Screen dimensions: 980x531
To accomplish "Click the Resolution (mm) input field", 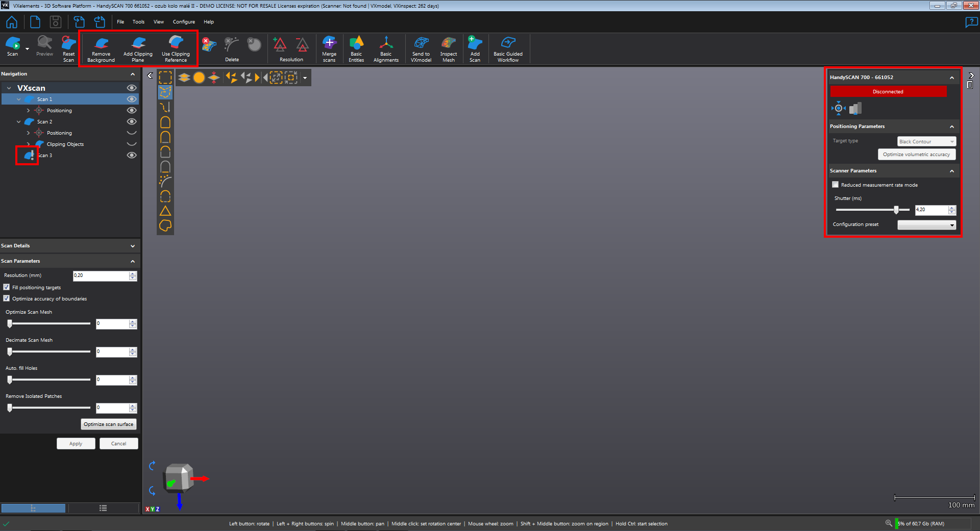I will pyautogui.click(x=101, y=275).
